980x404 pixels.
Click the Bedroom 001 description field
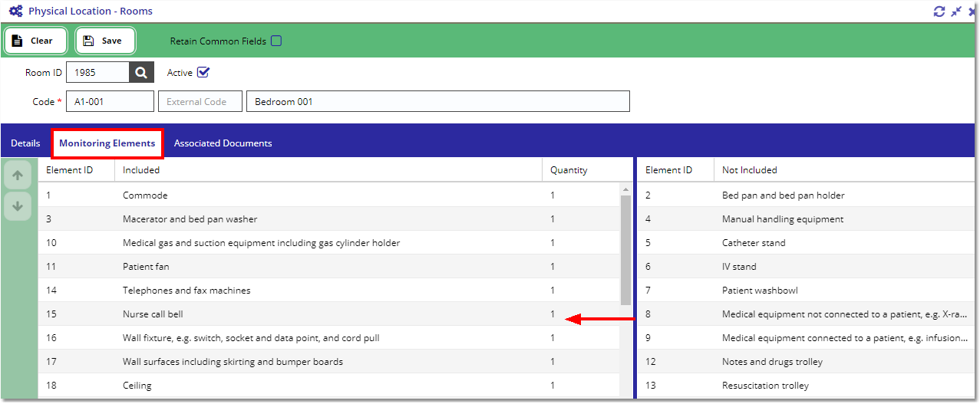[x=437, y=101]
